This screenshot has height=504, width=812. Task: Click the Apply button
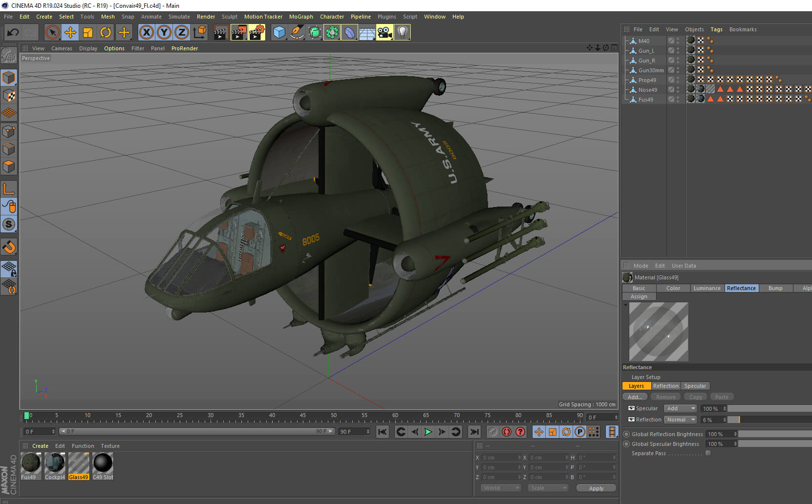click(x=596, y=488)
